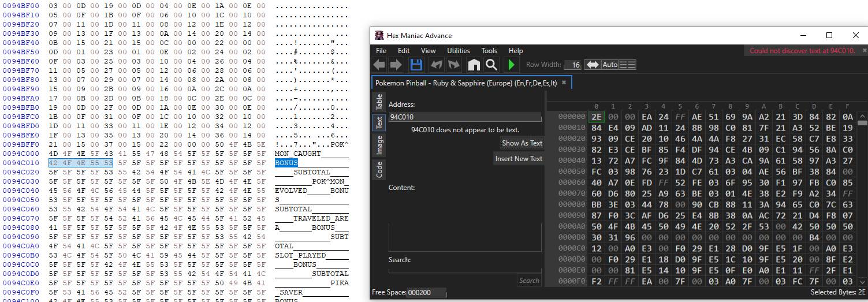This screenshot has width=868, height=302.
Task: Run the ROM with the green play icon
Action: (x=511, y=65)
